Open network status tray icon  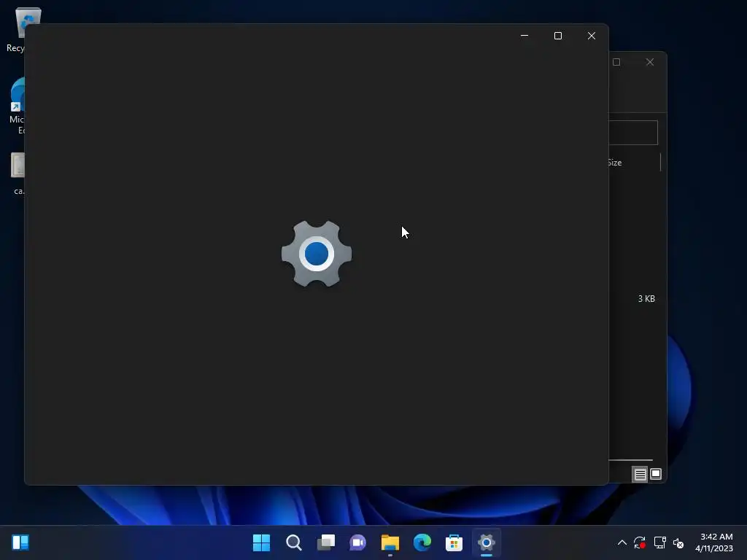(659, 542)
